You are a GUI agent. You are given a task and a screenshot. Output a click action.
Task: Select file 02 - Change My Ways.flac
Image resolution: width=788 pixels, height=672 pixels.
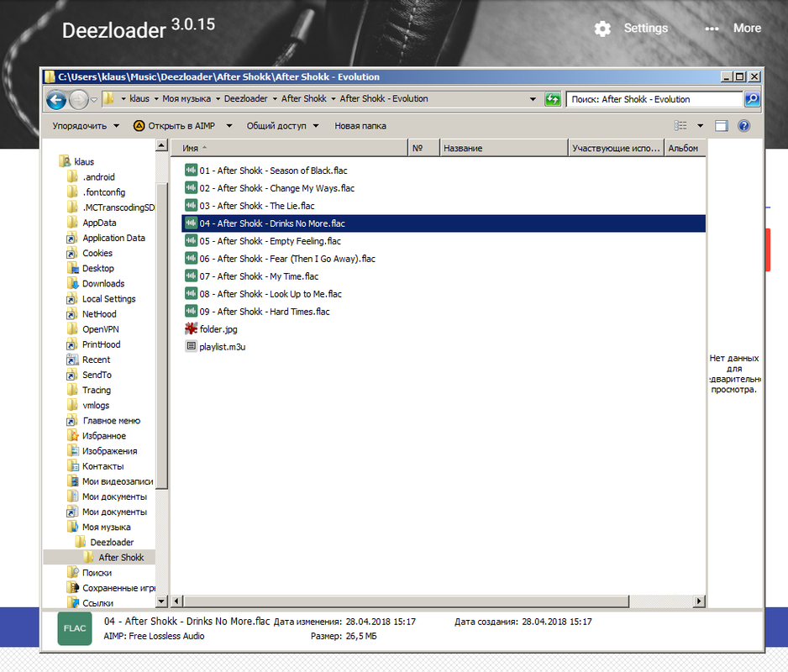tap(276, 188)
